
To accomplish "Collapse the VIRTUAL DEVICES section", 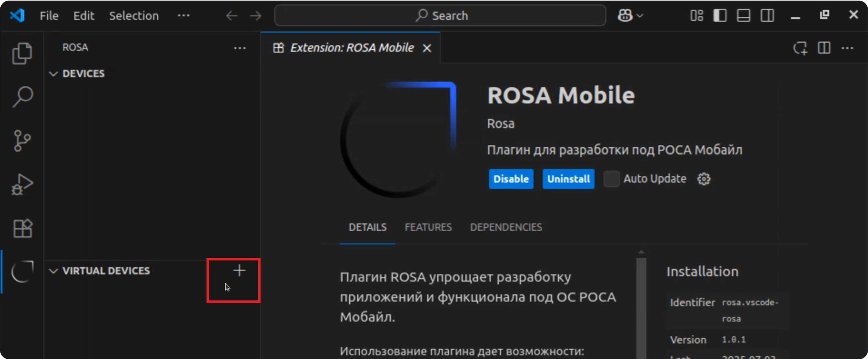I will click(54, 271).
